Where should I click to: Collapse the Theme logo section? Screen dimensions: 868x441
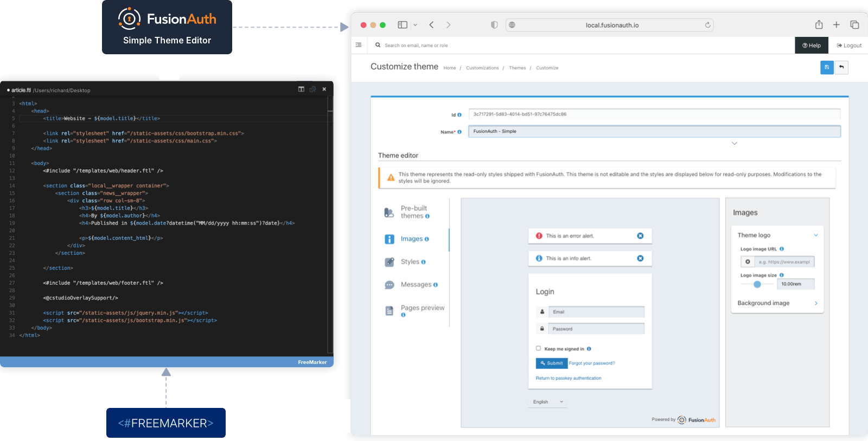(816, 235)
